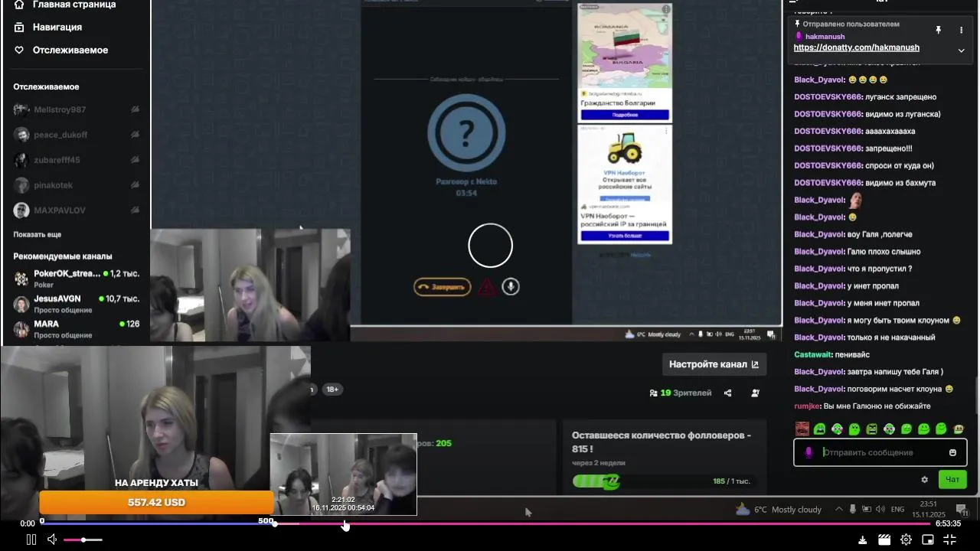Adjust the pink volume slider
This screenshot has width=980, height=551.
click(x=83, y=540)
